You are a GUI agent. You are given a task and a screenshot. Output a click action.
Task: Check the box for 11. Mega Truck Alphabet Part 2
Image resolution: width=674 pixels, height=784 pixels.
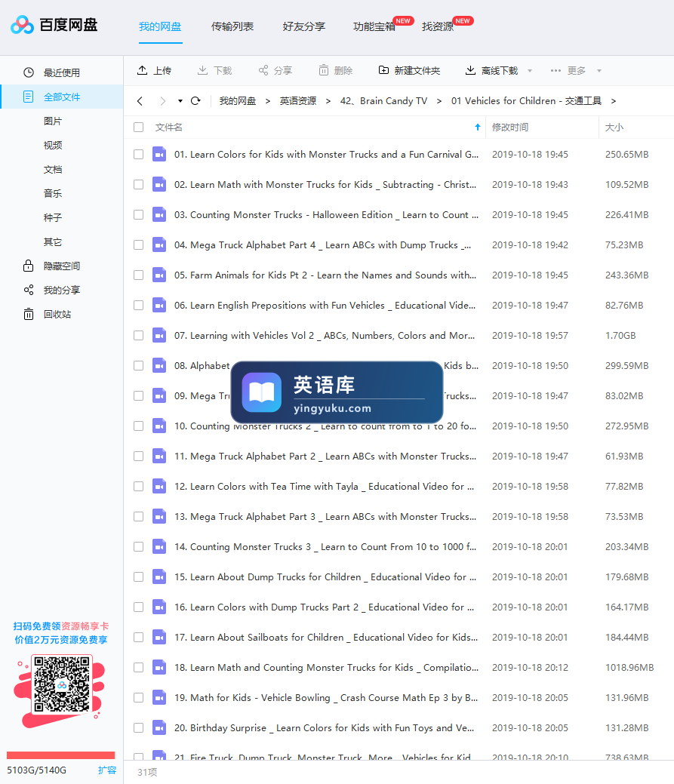(x=139, y=456)
